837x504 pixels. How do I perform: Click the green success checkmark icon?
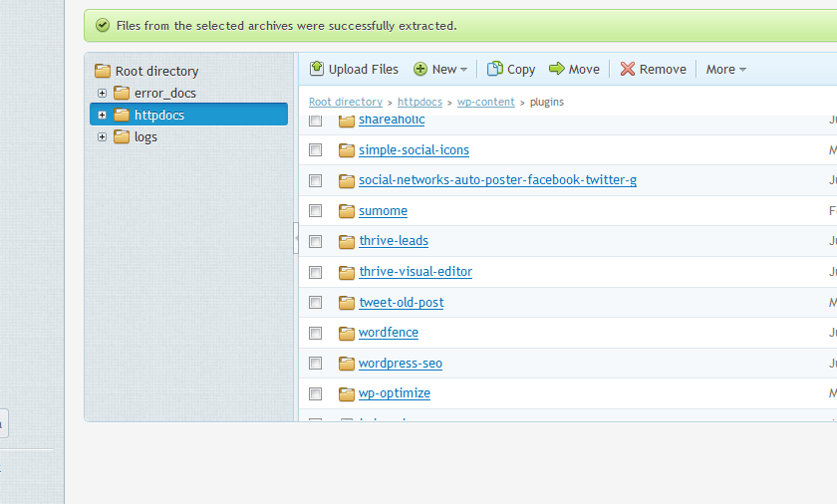103,25
